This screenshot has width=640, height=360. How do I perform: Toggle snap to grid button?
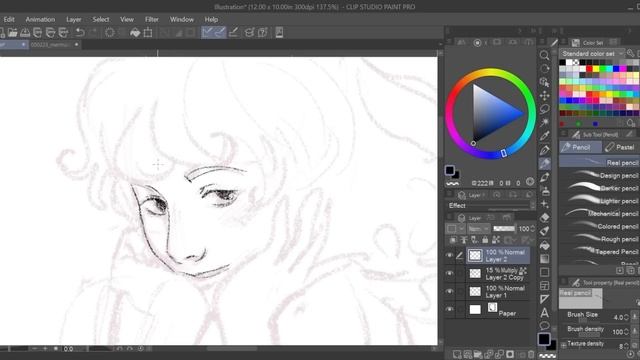point(233,33)
